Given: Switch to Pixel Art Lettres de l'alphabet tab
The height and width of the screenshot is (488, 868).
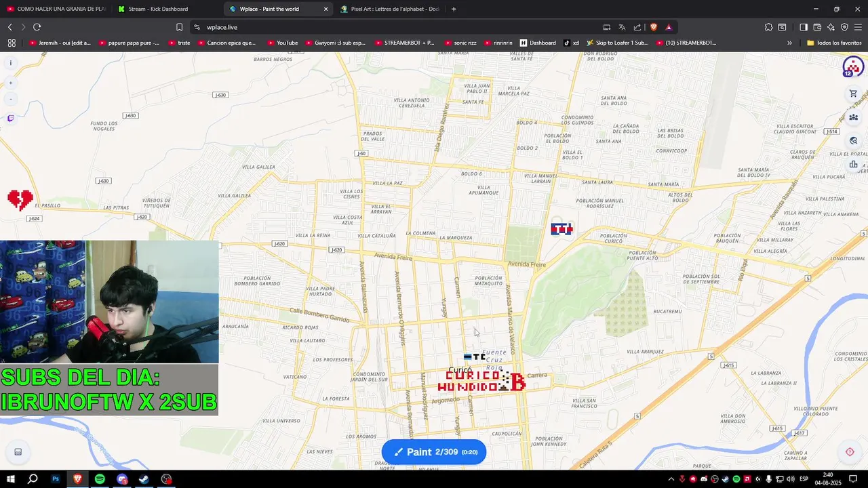Looking at the screenshot, I should click(390, 9).
